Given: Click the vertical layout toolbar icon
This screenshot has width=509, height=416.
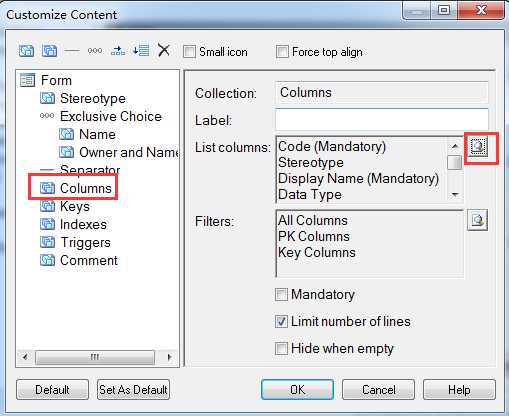Looking at the screenshot, I should tap(141, 51).
